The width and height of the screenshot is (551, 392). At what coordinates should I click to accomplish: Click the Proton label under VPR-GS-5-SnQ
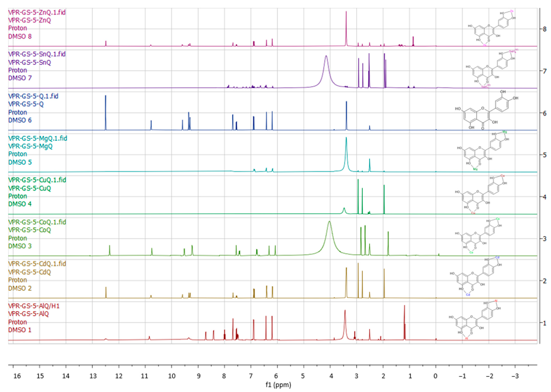(17, 70)
